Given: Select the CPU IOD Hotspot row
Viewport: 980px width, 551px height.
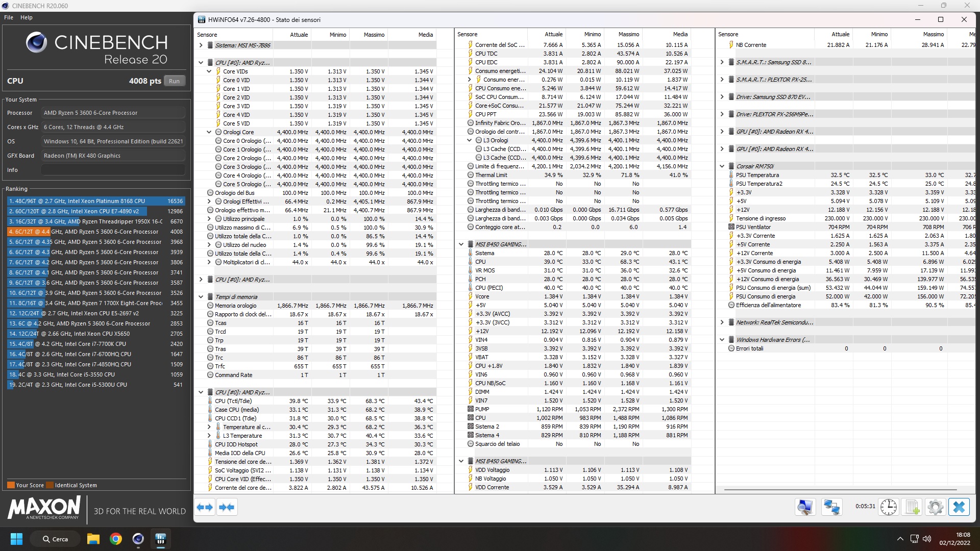Looking at the screenshot, I should pyautogui.click(x=316, y=444).
